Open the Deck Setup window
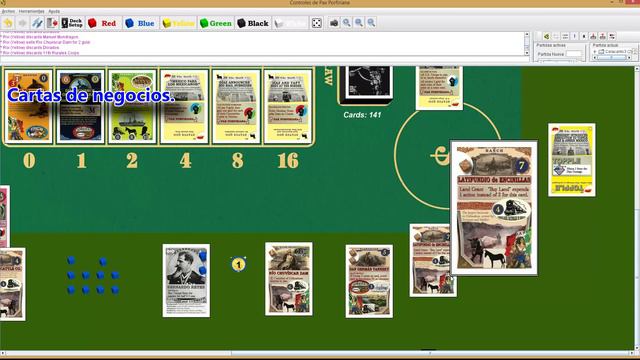The width and height of the screenshot is (640, 360). click(72, 23)
